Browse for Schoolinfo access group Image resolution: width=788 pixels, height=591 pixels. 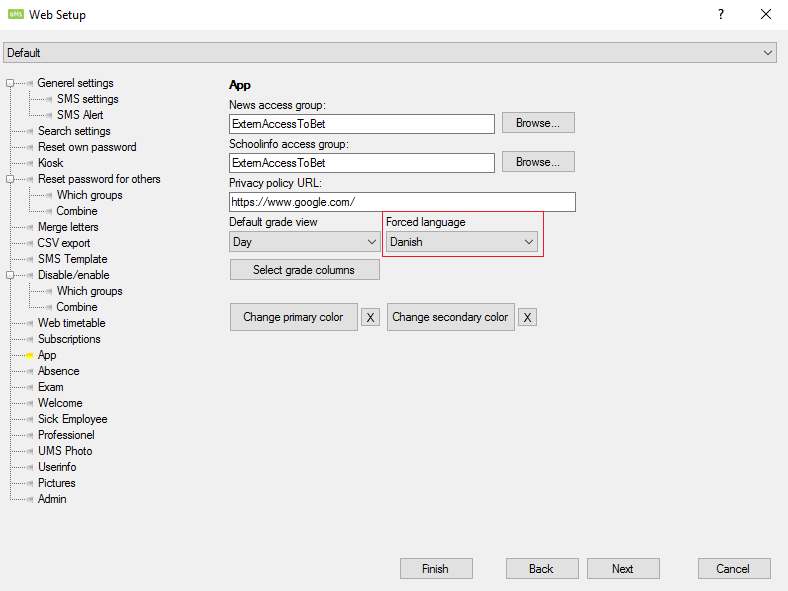click(x=538, y=162)
